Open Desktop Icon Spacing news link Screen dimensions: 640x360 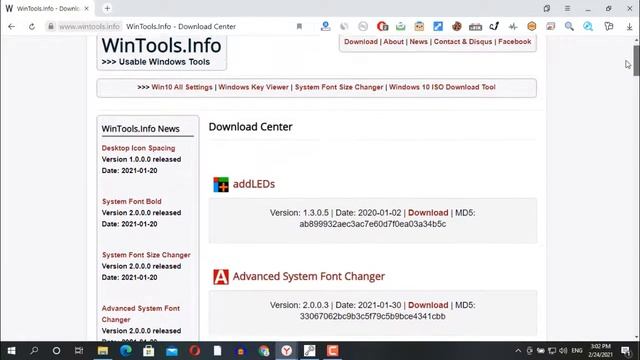138,148
